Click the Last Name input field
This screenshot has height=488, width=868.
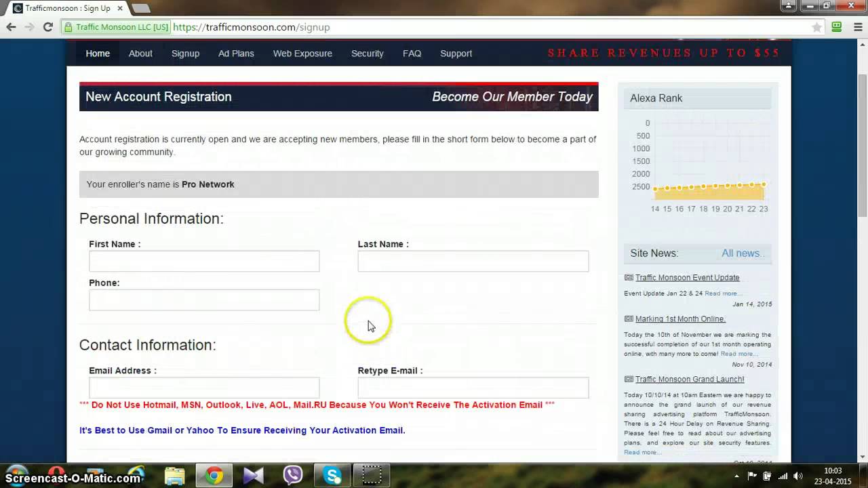coord(473,261)
